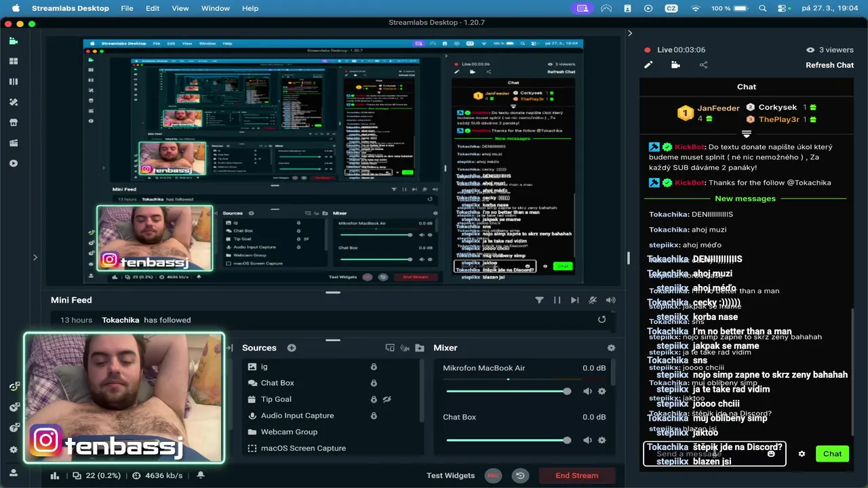Viewport: 868px width, 488px height.
Task: Click the replay buffer button
Action: 520,476
